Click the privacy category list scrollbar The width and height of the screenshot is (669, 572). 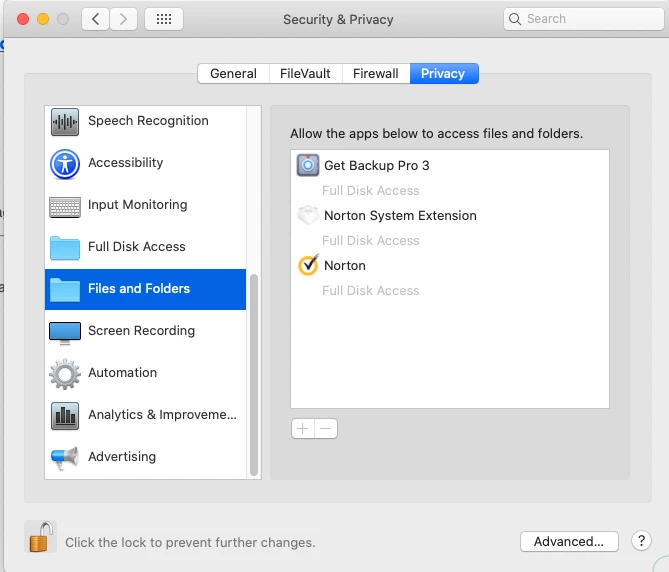pos(254,375)
